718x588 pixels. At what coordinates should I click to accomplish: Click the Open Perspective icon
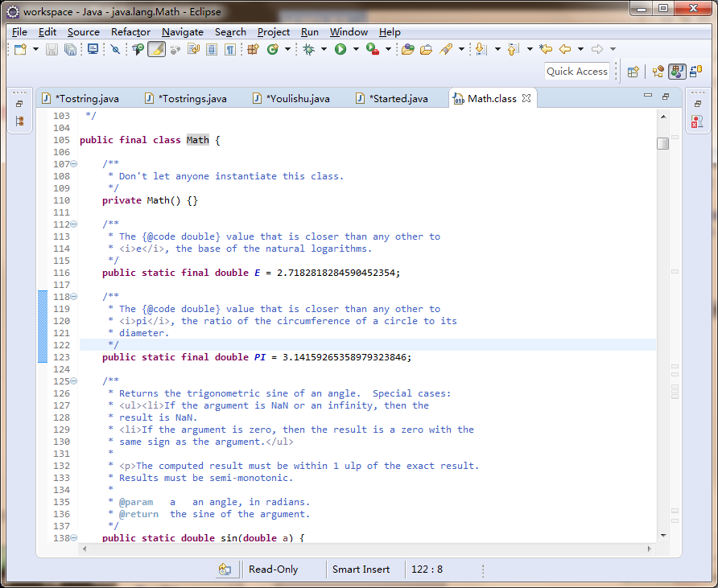point(633,72)
